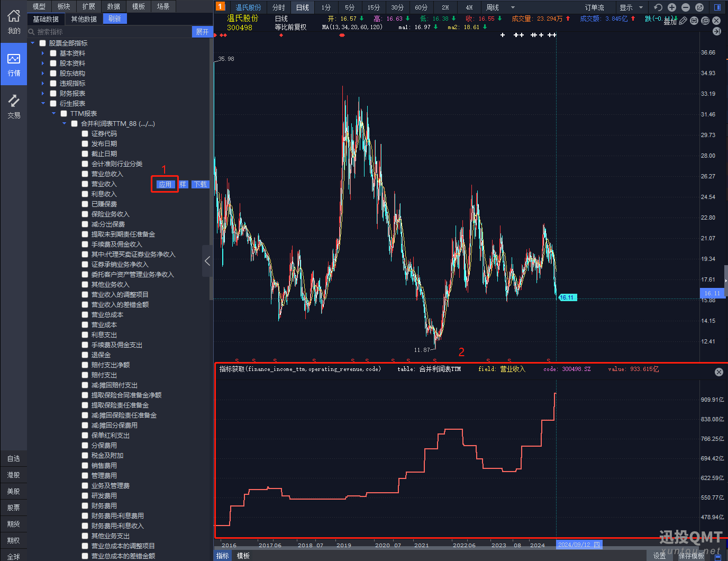Switch to the 板块 tab
Viewport: 728px width, 561px height.
64,6
